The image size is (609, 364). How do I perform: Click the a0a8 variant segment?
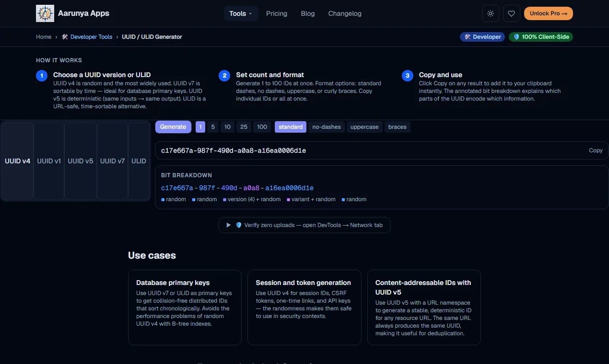pyautogui.click(x=251, y=188)
